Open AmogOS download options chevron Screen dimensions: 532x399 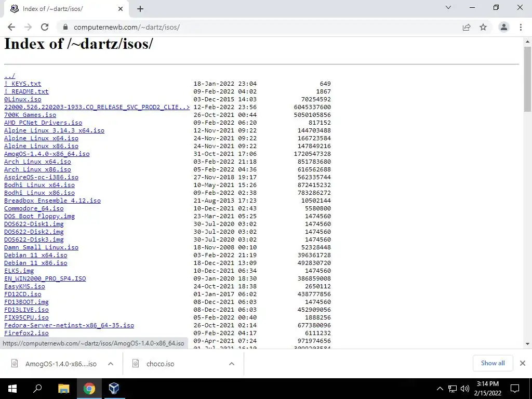pyautogui.click(x=111, y=364)
